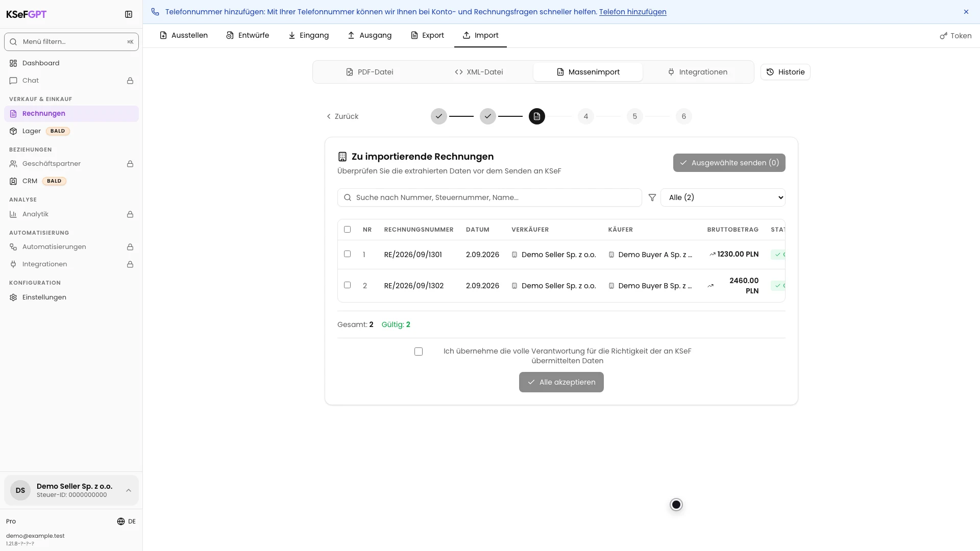Open the import Historie
This screenshot has width=980, height=551.
click(x=785, y=72)
